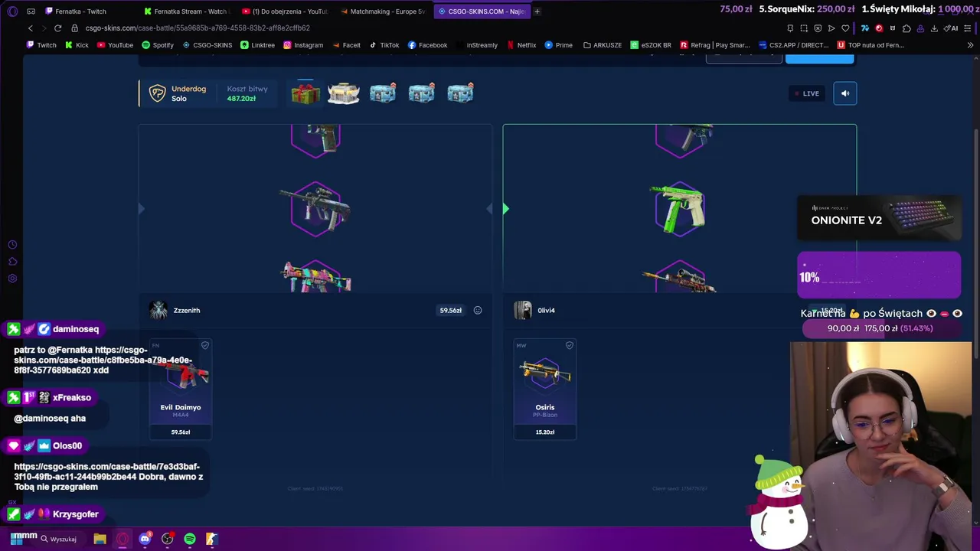Open TikTok bookmark
The width and height of the screenshot is (980, 551).
(384, 45)
